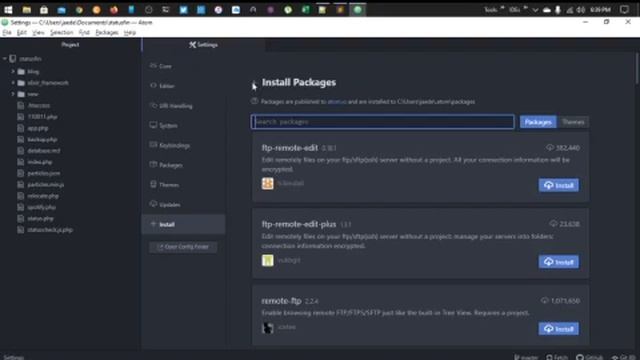Open the particles.min.js file

click(45, 184)
